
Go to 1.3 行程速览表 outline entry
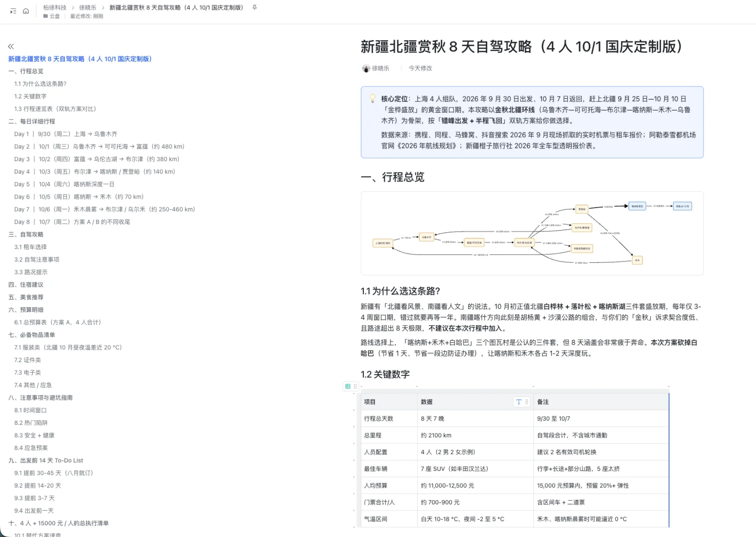pyautogui.click(x=55, y=109)
